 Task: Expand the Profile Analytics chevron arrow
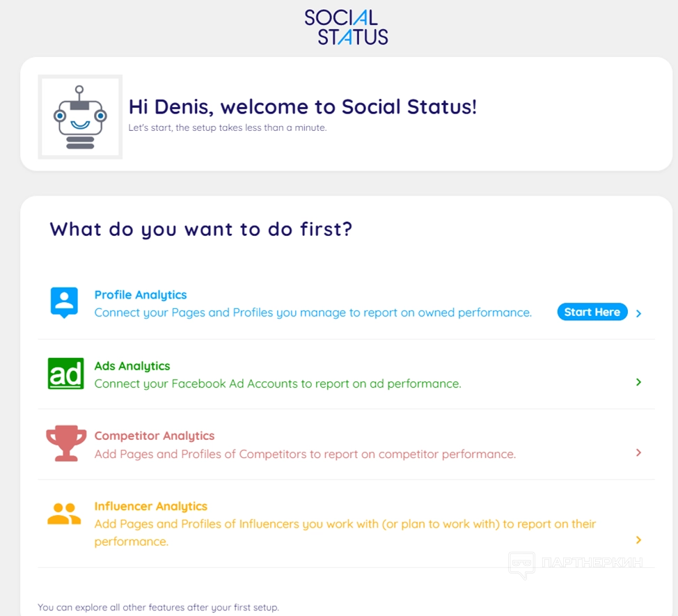click(x=638, y=313)
